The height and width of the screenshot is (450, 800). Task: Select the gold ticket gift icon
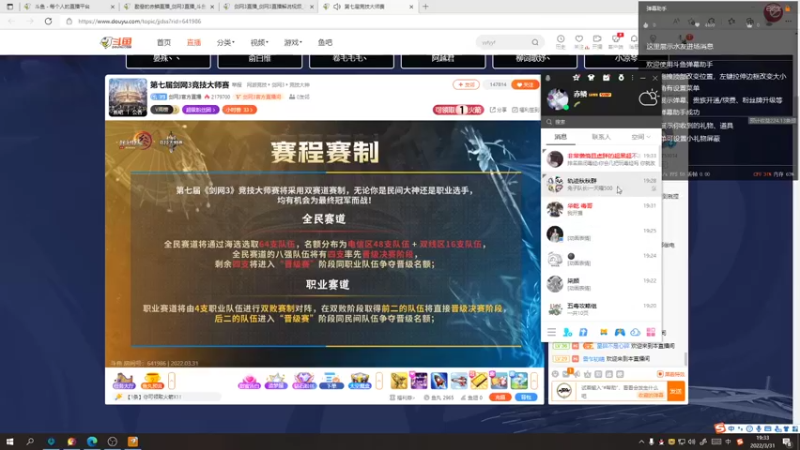coord(479,381)
